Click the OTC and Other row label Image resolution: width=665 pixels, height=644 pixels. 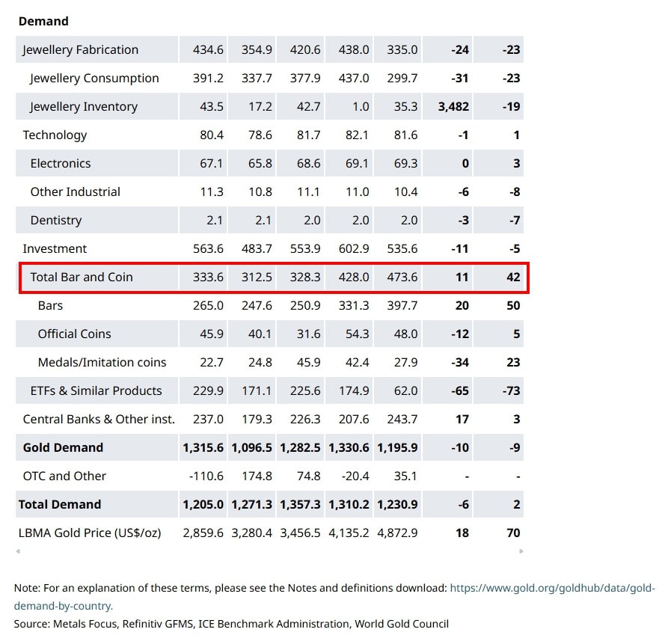click(x=64, y=476)
